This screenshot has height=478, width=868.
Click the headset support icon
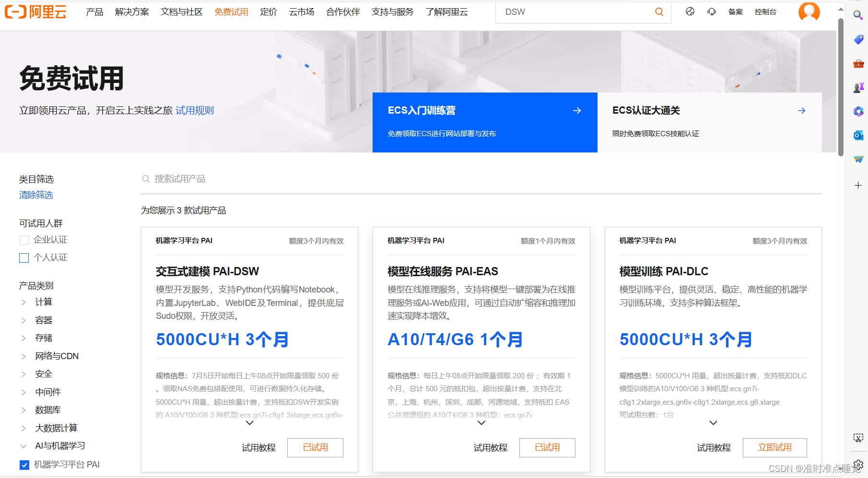[x=712, y=12]
